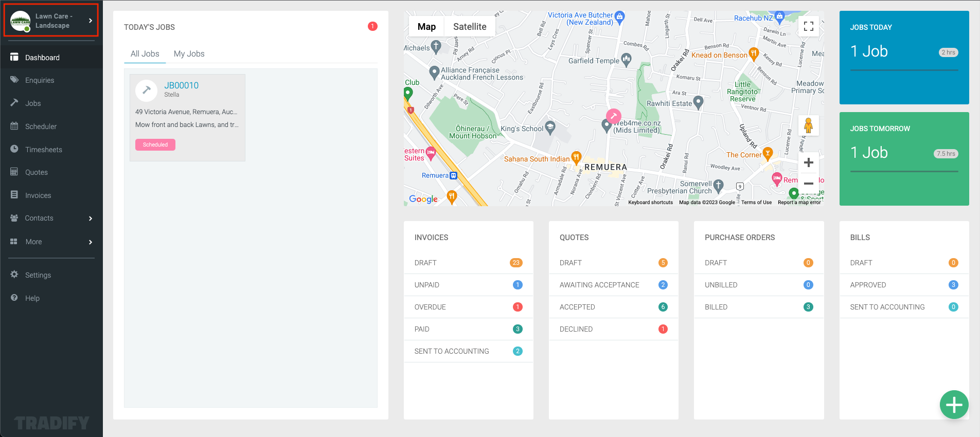The width and height of the screenshot is (980, 437).
Task: Click the Invoices document icon
Action: click(x=14, y=195)
